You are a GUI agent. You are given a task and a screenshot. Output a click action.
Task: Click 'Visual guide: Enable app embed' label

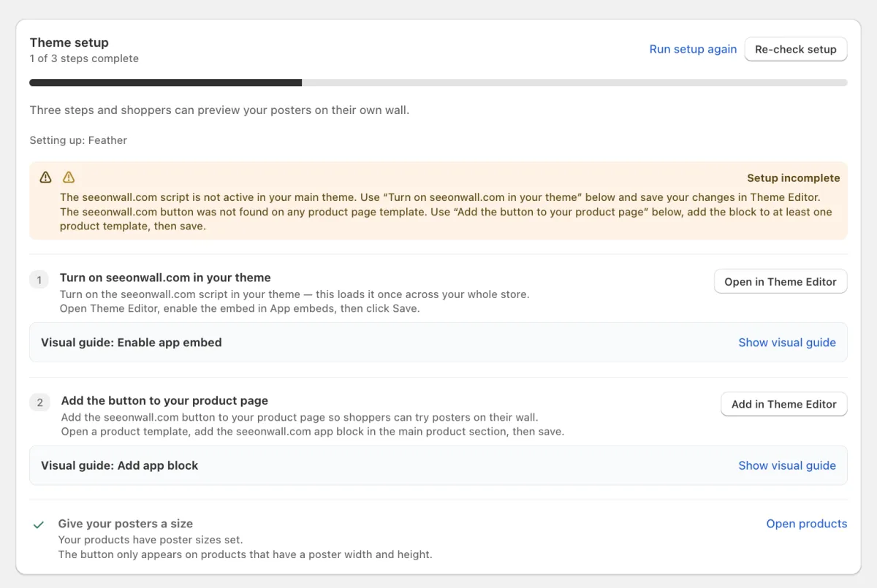[x=132, y=342]
